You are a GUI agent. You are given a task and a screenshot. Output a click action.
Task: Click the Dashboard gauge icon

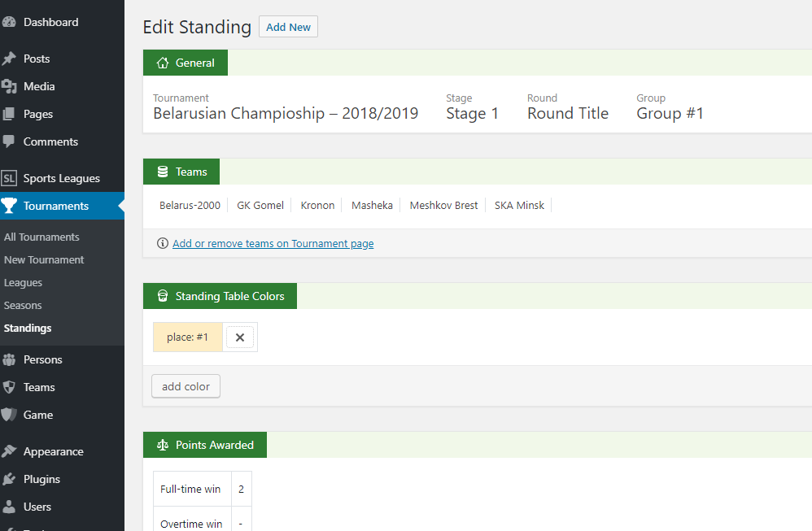(9, 22)
